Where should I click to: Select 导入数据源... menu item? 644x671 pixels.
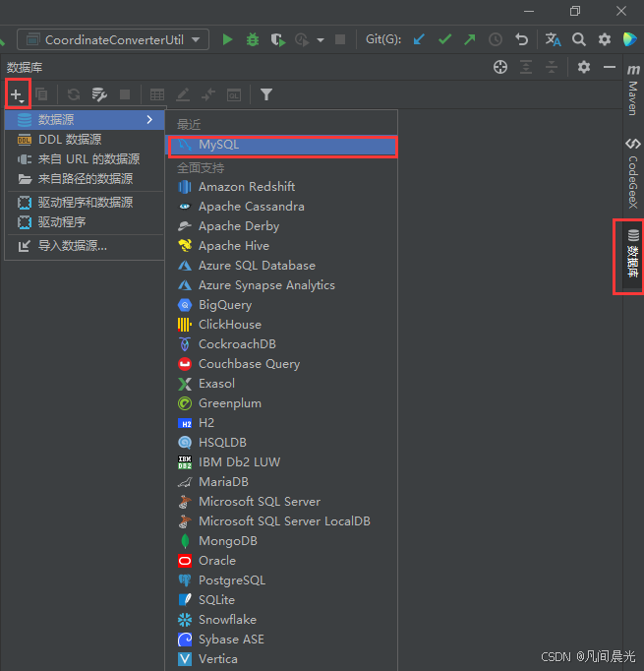(x=85, y=246)
